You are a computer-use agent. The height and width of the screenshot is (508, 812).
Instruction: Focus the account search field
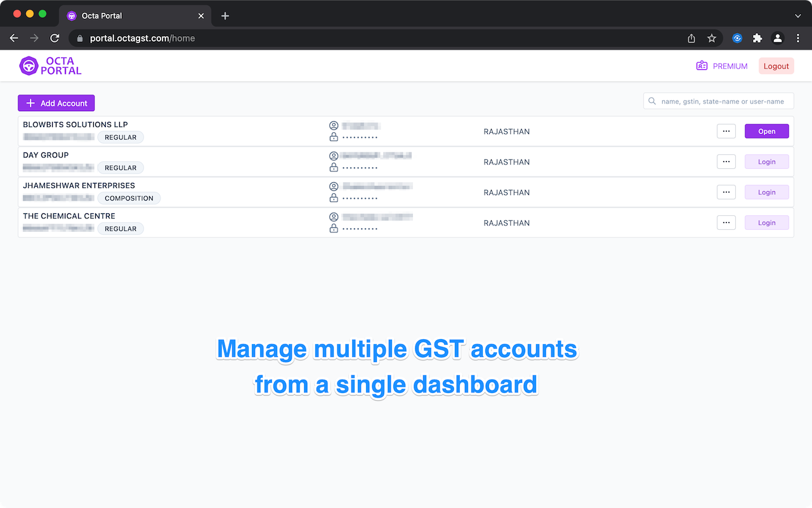[x=723, y=101]
